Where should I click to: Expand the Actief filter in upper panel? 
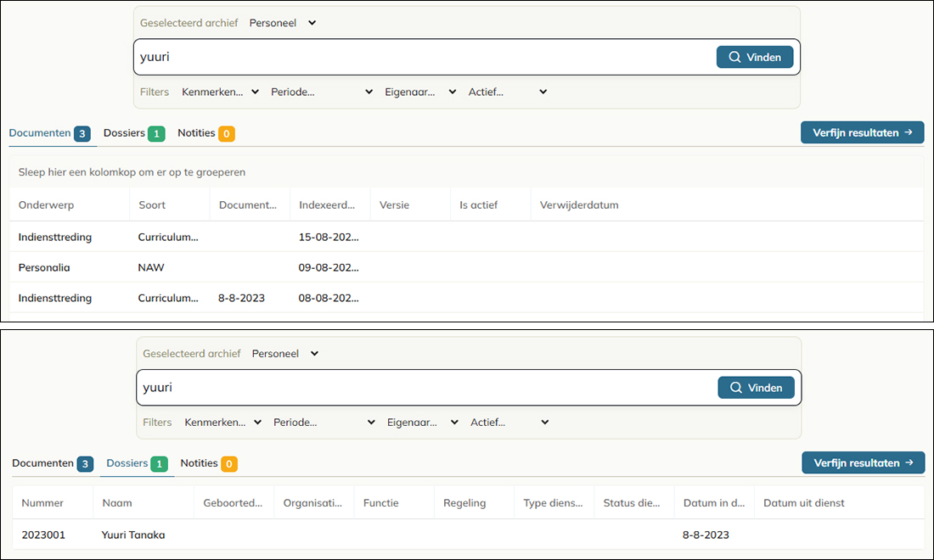pos(508,92)
